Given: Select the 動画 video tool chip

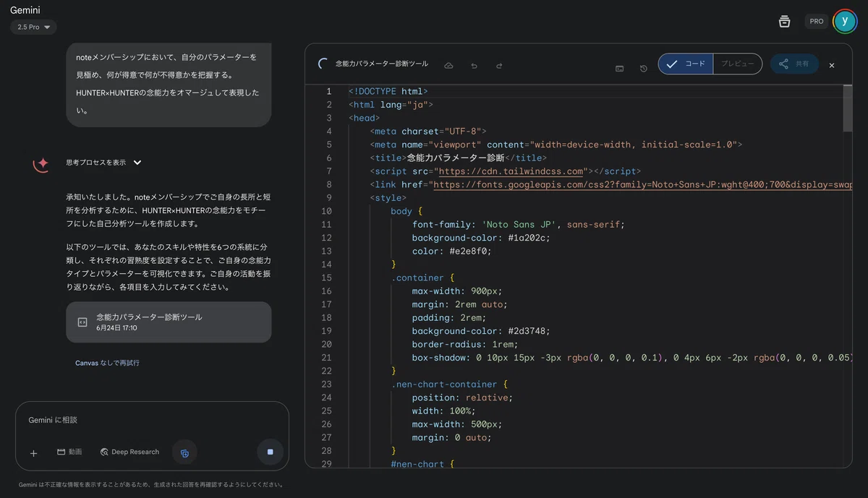Looking at the screenshot, I should coord(69,452).
